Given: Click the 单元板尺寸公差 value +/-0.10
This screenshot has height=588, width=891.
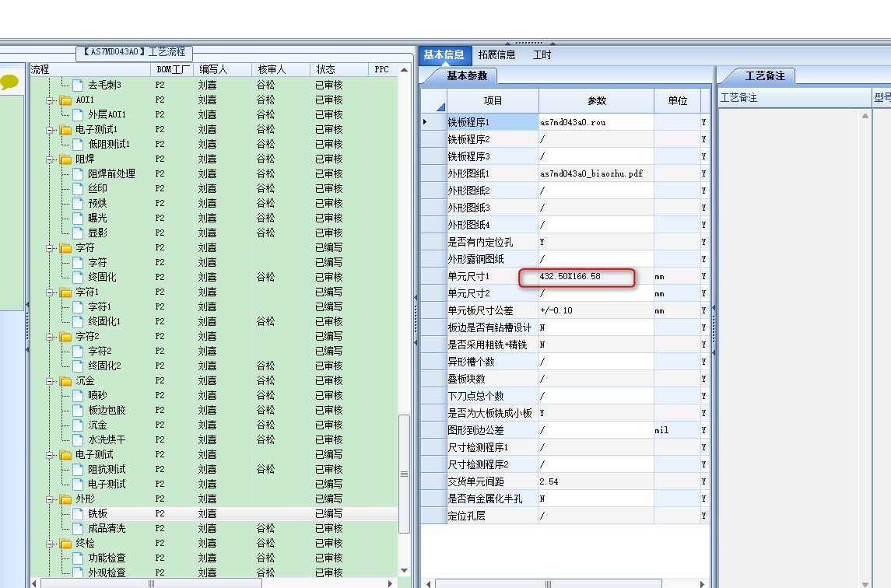Looking at the screenshot, I should pos(596,310).
